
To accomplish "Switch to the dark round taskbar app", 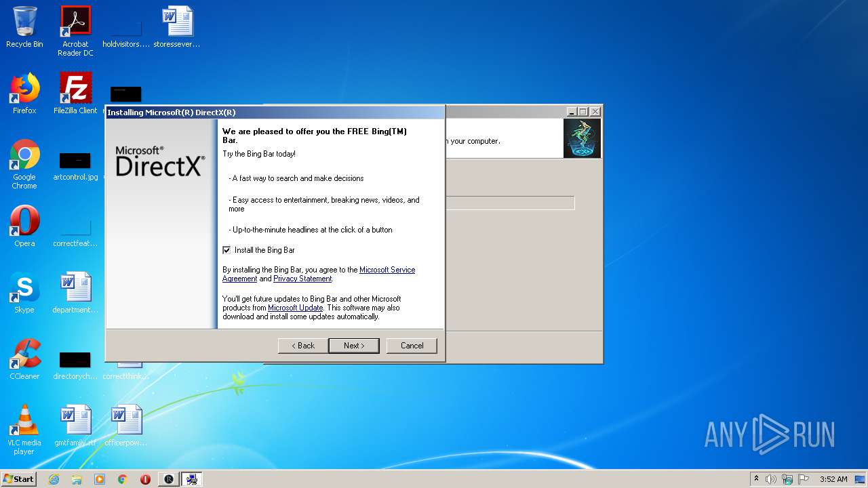I will click(169, 479).
